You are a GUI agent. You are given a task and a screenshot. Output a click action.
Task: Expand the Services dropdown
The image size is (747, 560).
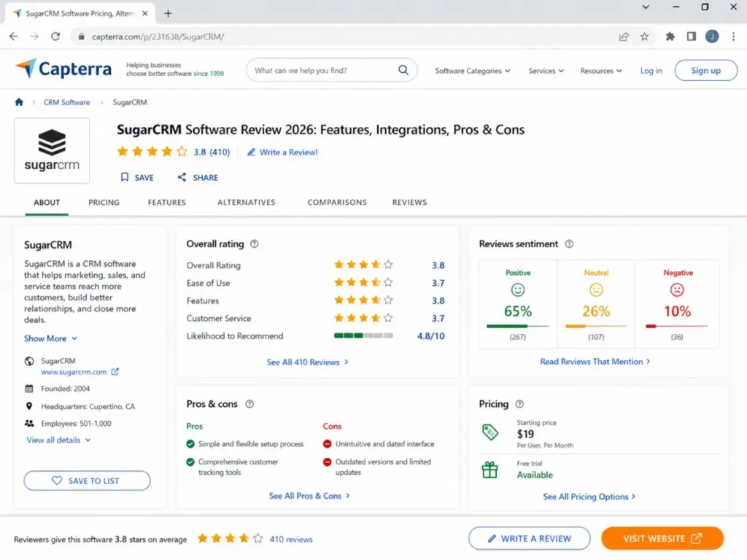tap(546, 71)
